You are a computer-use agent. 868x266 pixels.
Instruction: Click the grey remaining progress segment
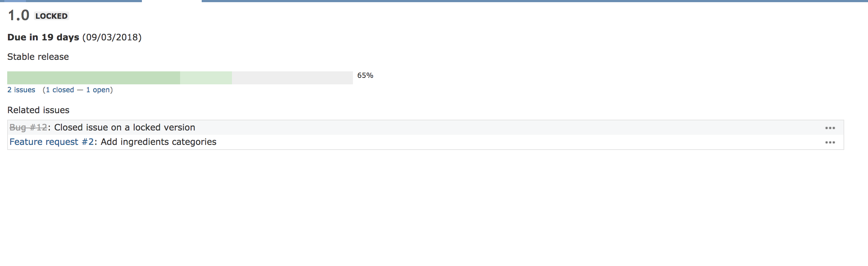tap(292, 78)
